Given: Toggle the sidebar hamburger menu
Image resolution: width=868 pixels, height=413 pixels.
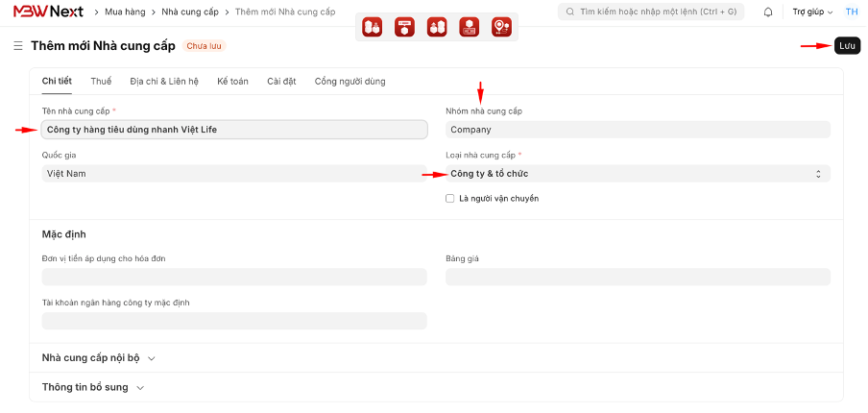Looking at the screenshot, I should coord(17,46).
